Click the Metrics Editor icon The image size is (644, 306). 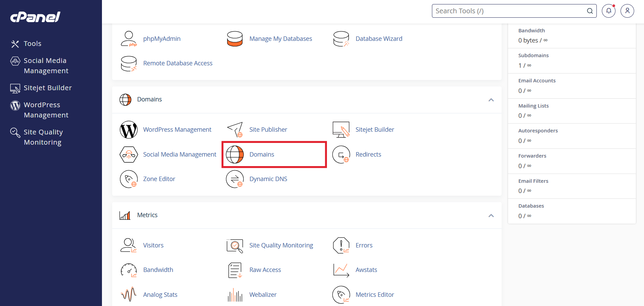tap(341, 295)
